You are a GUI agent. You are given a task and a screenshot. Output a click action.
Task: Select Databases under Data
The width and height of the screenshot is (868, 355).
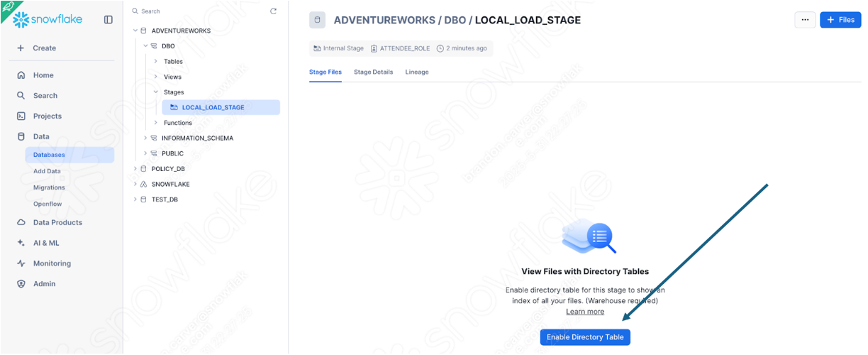[69, 155]
